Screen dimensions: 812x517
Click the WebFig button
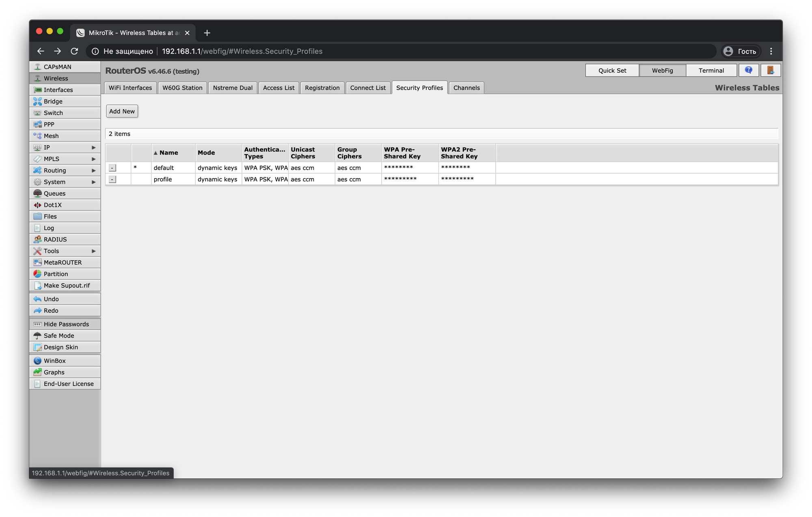[663, 70]
